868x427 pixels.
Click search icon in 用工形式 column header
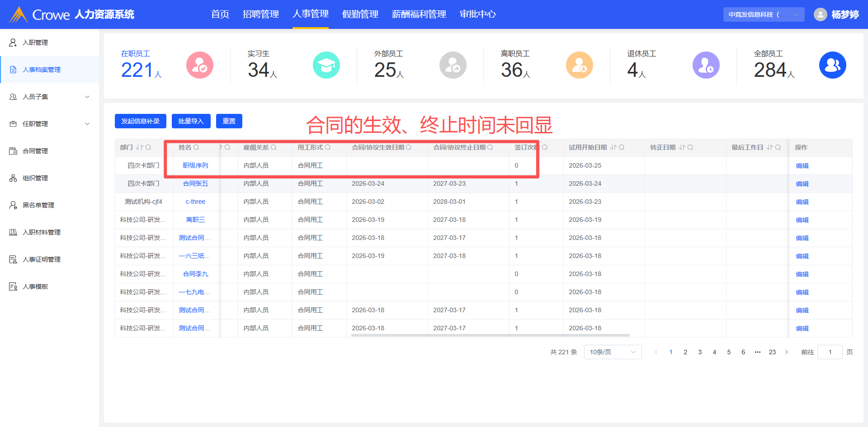328,147
